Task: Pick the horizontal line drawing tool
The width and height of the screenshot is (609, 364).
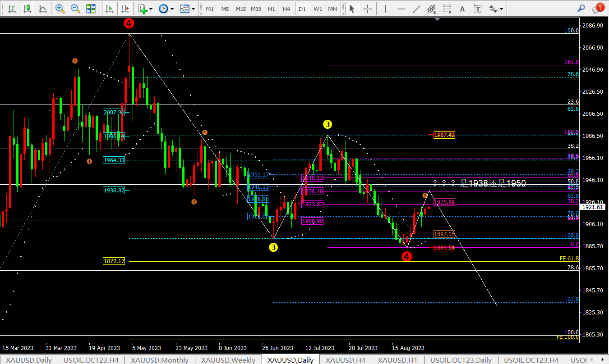Action: [x=401, y=9]
